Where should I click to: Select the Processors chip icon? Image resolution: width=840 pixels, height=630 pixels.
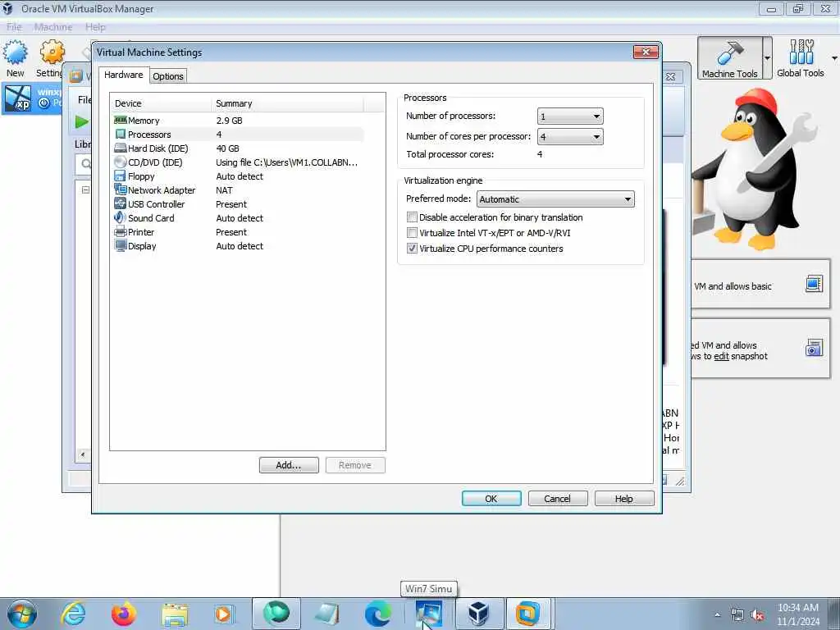(x=121, y=135)
